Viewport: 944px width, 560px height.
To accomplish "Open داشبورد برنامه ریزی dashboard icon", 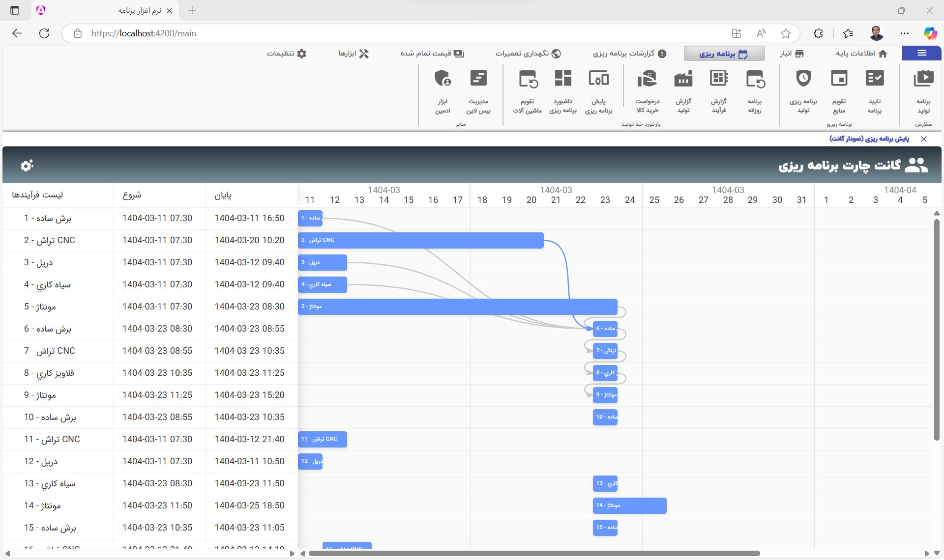I will pos(563,79).
